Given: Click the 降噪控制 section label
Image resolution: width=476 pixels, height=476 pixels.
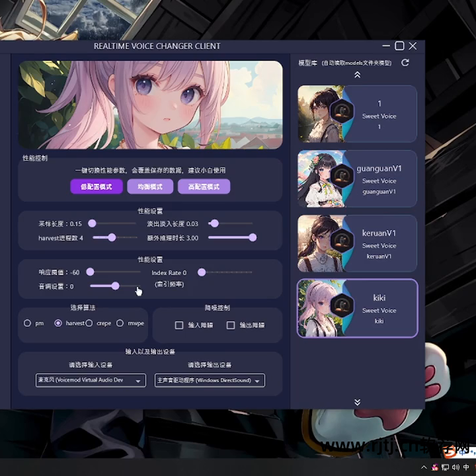Looking at the screenshot, I should pyautogui.click(x=218, y=308).
